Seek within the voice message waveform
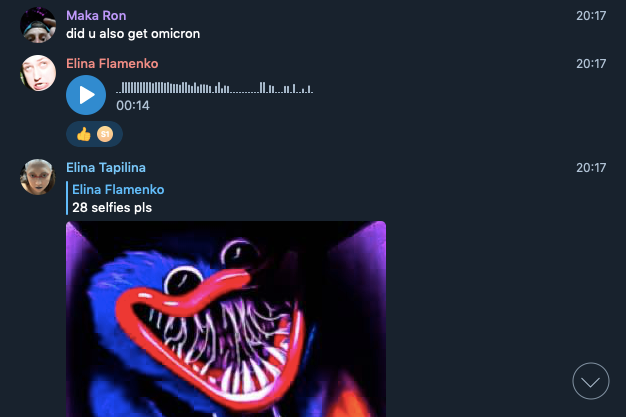626x417 pixels. coord(214,87)
